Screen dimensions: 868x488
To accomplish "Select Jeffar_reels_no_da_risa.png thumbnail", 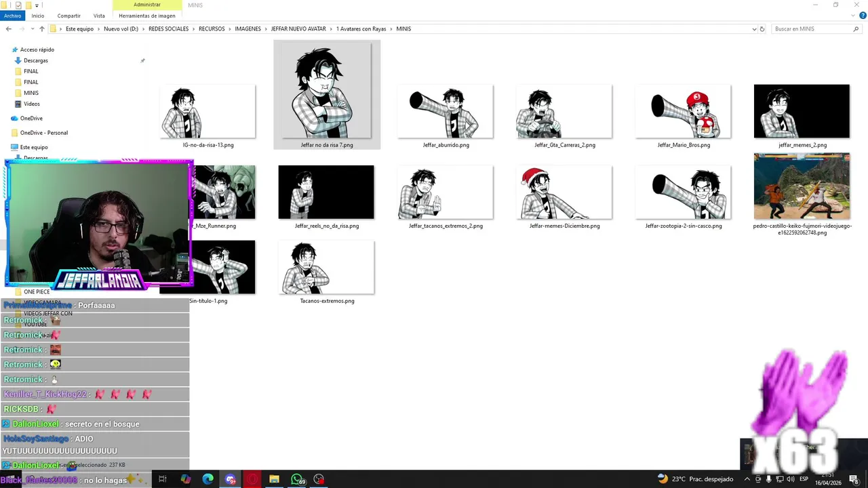I will pyautogui.click(x=326, y=192).
